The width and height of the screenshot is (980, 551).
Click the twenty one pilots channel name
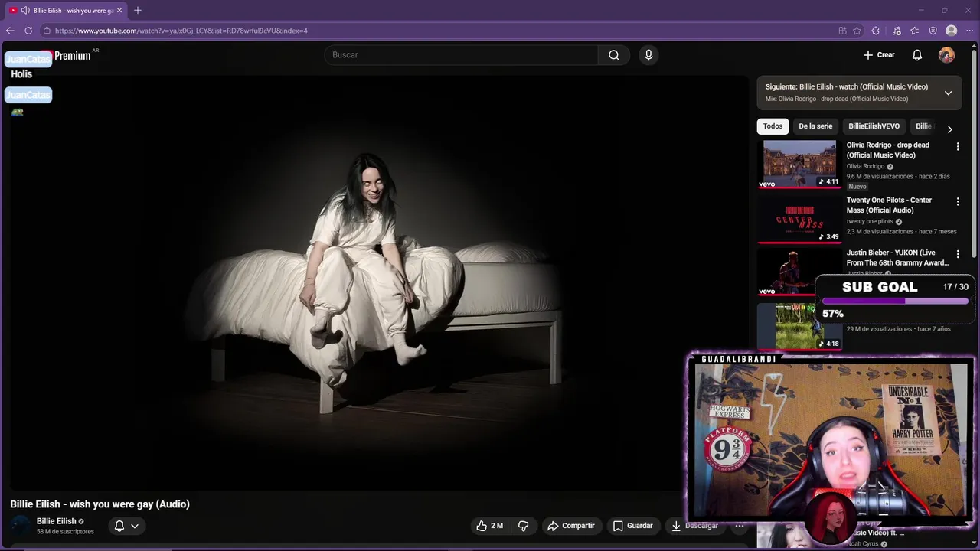tap(870, 221)
